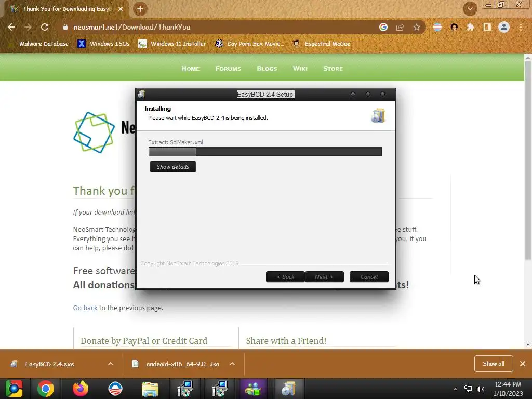
Task: Cancel the EasyBCD installation
Action: coord(369,277)
